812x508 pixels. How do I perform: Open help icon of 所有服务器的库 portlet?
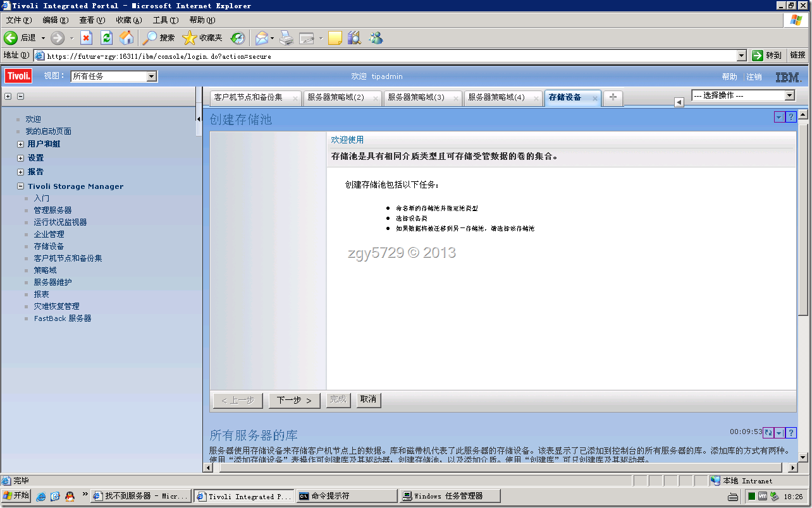790,433
